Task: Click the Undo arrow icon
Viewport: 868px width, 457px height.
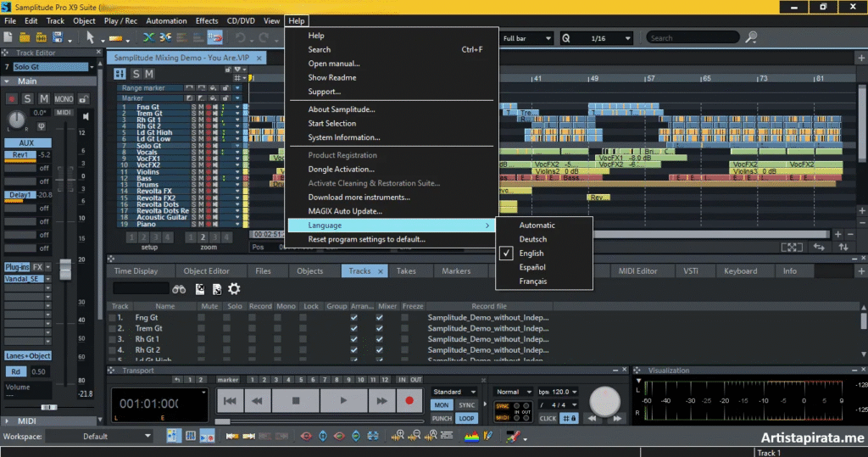Action: (x=240, y=37)
